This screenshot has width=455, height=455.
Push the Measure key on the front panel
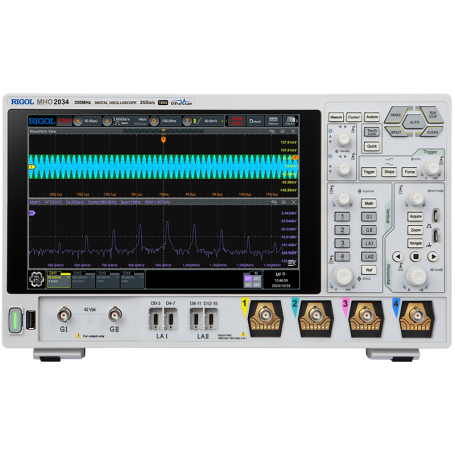336,117
